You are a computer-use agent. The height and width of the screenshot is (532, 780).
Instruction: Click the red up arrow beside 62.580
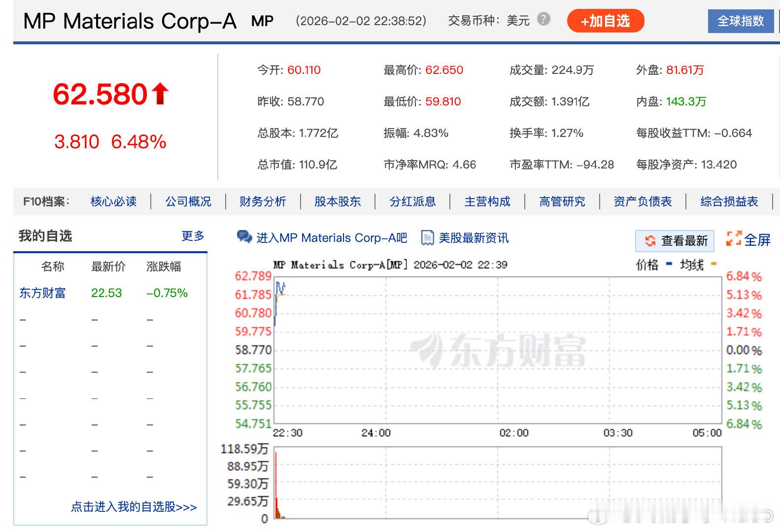(160, 94)
